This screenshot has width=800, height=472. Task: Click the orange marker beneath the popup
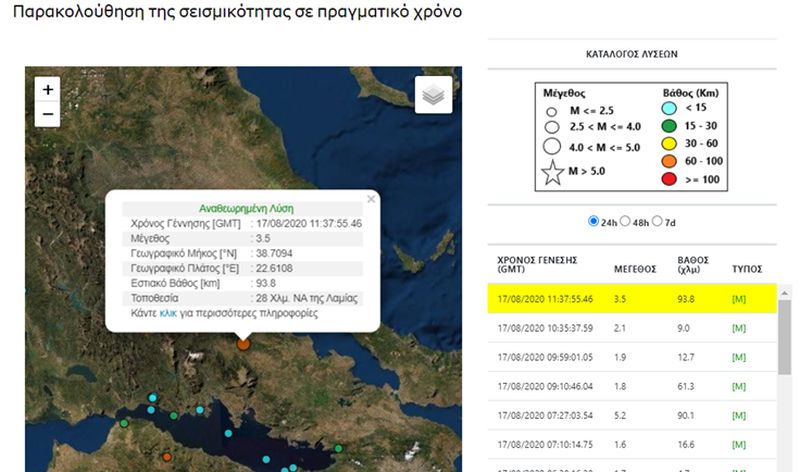point(243,344)
